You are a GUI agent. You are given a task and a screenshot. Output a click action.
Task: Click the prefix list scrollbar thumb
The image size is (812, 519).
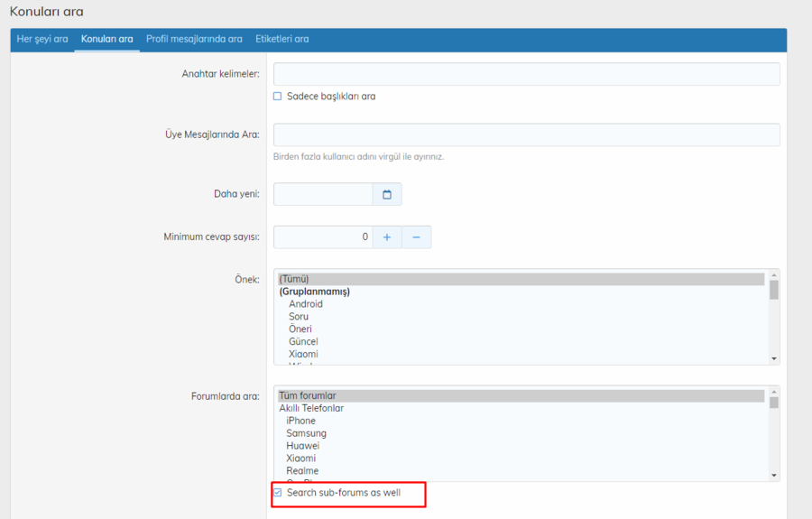[774, 290]
